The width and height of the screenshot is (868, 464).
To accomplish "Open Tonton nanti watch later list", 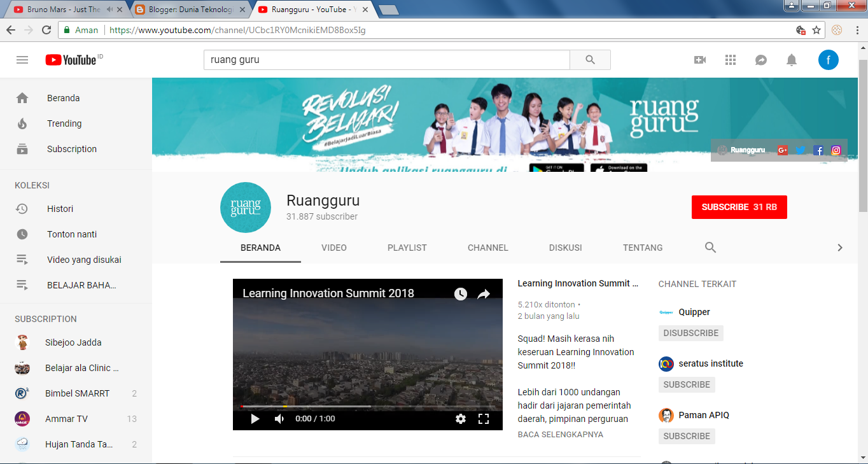I will (76, 234).
